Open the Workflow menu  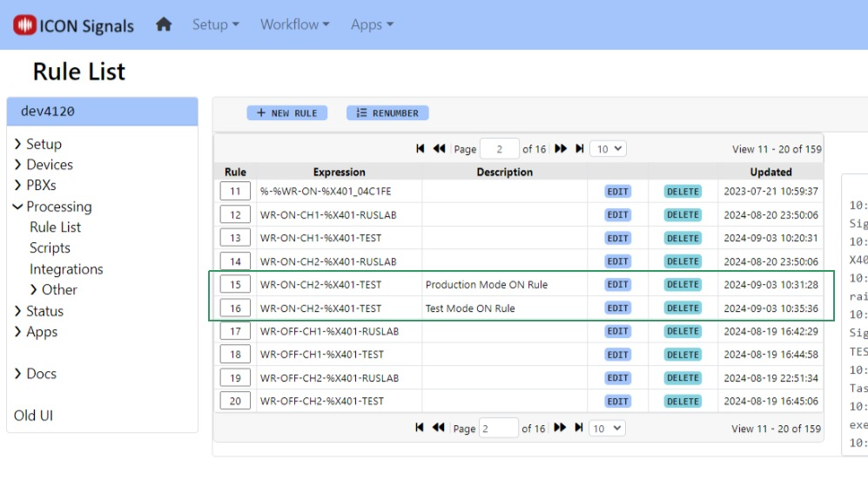294,24
